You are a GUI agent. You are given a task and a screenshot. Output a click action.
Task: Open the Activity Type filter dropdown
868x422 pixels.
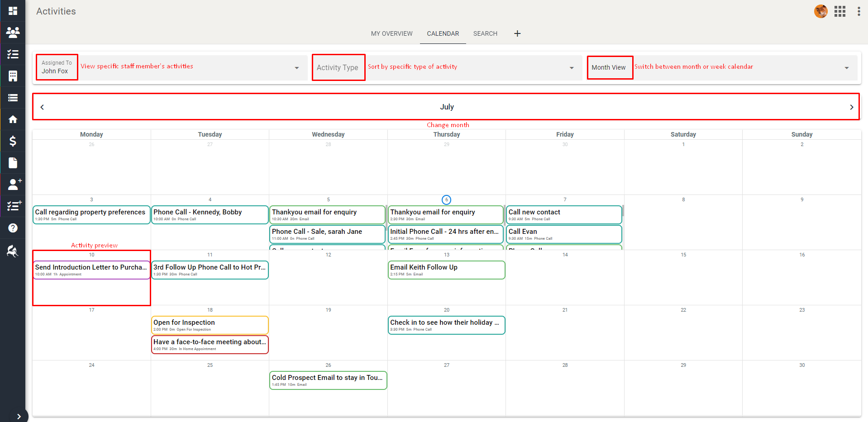point(571,67)
